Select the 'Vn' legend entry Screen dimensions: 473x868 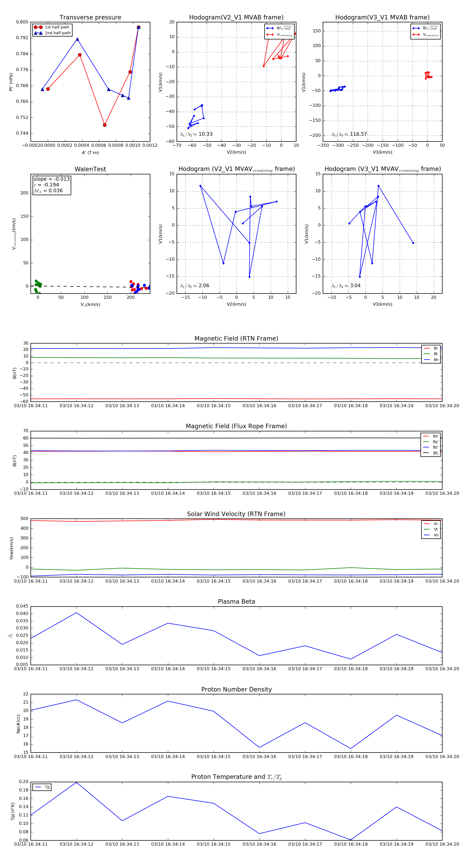coord(431,535)
